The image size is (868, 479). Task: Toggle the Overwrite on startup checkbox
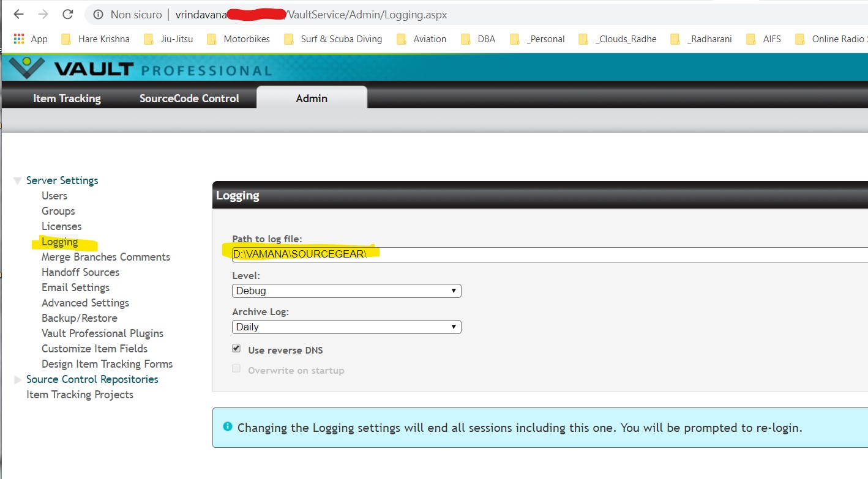click(x=236, y=369)
